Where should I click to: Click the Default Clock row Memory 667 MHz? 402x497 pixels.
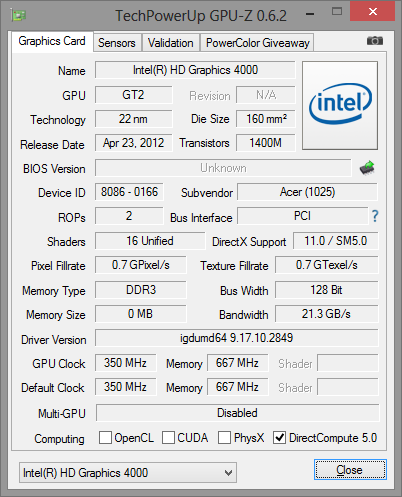237,387
